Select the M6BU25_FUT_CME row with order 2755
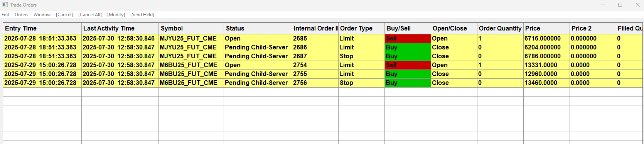The width and height of the screenshot is (644, 144). click(323, 74)
